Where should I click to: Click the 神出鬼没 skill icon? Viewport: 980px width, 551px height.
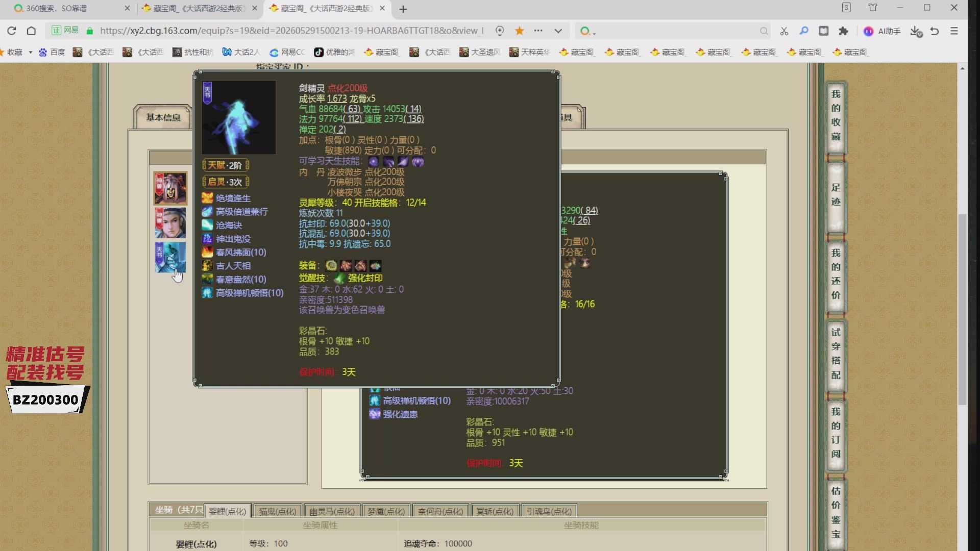[207, 239]
